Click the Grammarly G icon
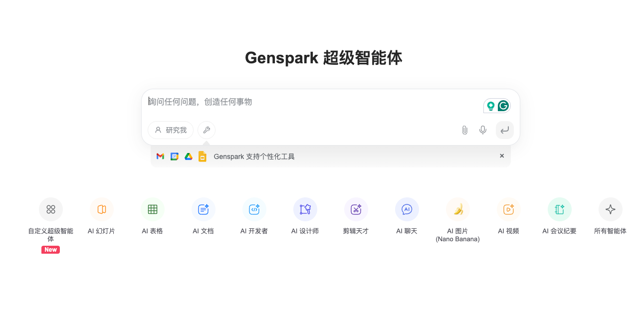Image resolution: width=644 pixels, height=317 pixels. pyautogui.click(x=503, y=106)
